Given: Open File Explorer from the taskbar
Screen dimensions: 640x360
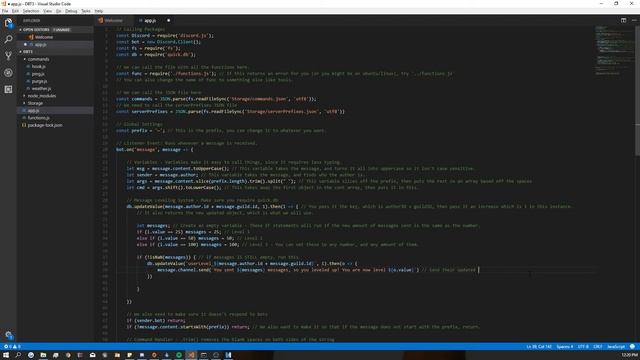Looking at the screenshot, I should pyautogui.click(x=43, y=355).
